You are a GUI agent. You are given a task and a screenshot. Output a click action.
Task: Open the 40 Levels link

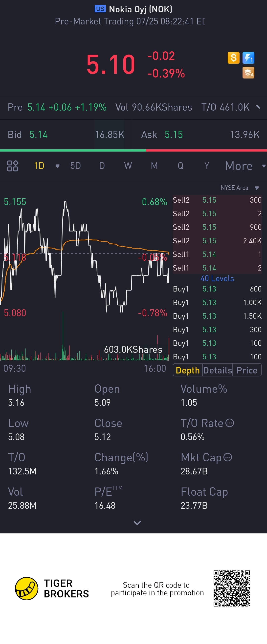point(217,278)
